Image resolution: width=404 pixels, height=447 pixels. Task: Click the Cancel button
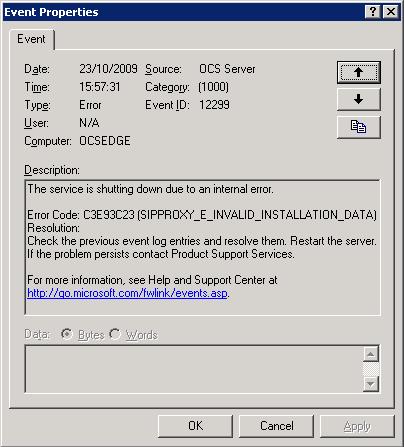pyautogui.click(x=276, y=426)
